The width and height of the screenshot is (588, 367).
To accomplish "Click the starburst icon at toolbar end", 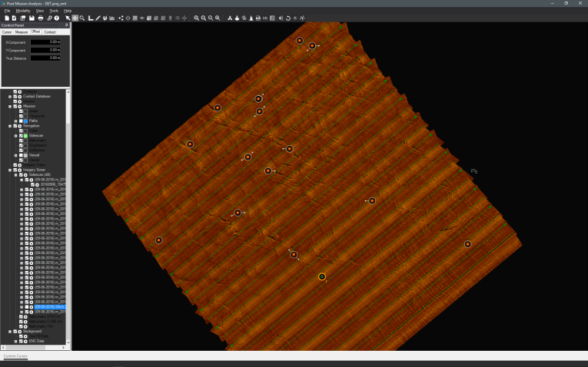I will pos(302,18).
